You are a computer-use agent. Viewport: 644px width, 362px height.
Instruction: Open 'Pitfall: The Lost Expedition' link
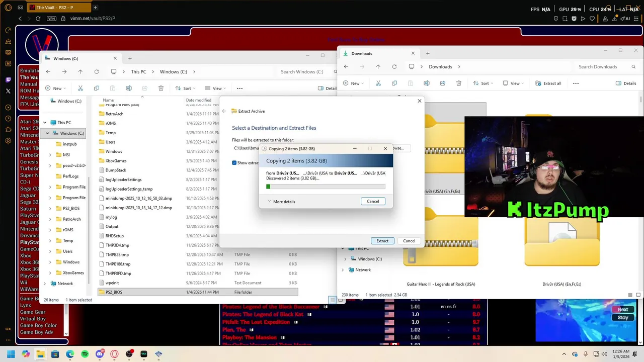click(x=256, y=322)
